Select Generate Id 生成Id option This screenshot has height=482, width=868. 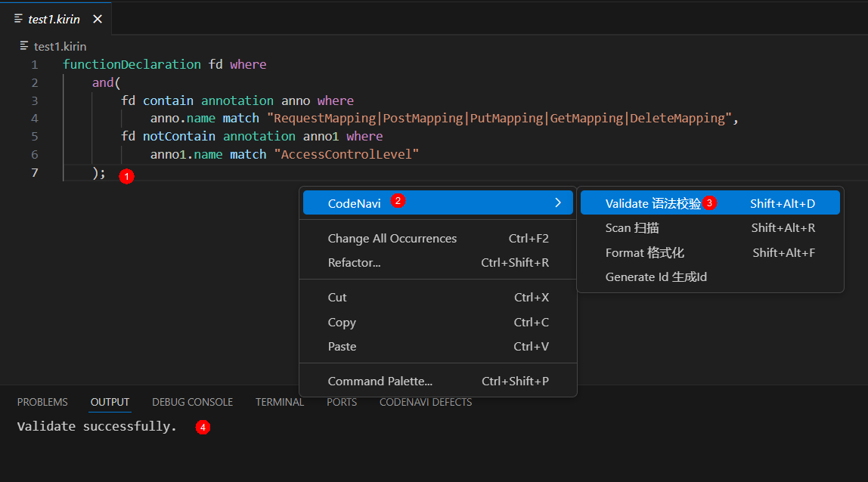(656, 277)
